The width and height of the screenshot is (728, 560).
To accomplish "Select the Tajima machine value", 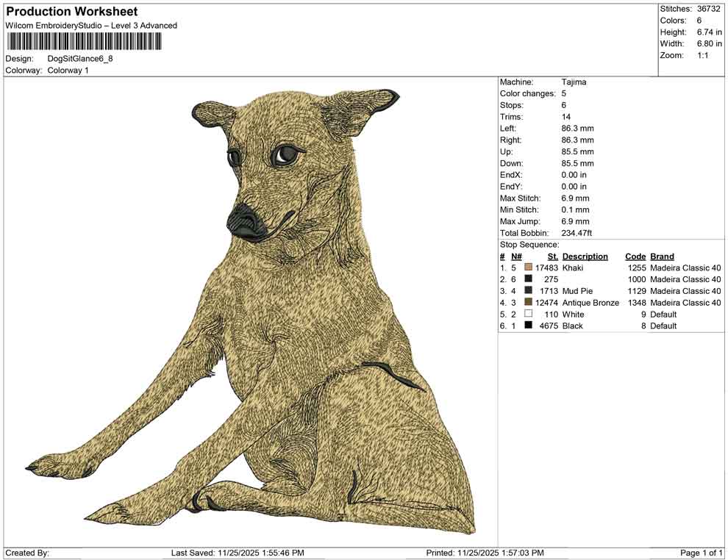I will coord(574,82).
